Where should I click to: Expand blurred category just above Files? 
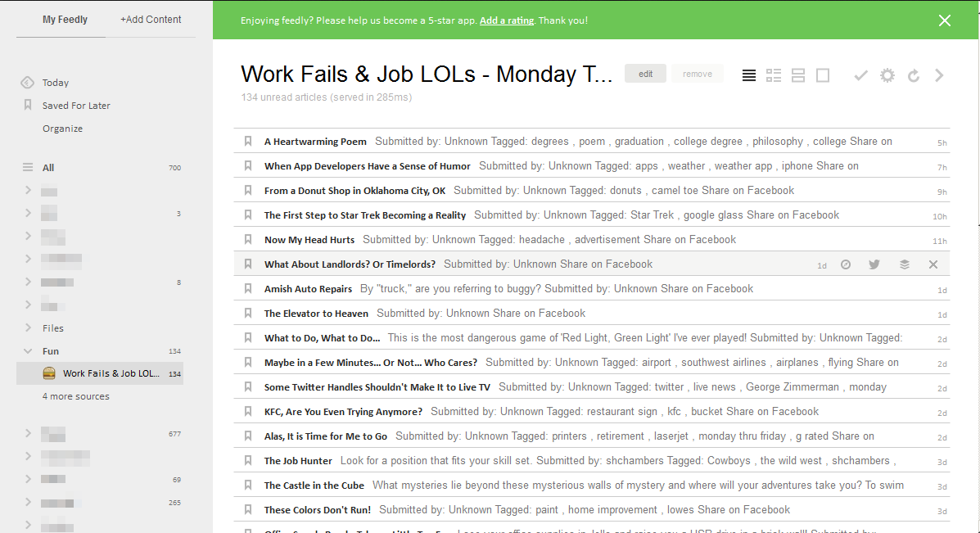[28, 305]
